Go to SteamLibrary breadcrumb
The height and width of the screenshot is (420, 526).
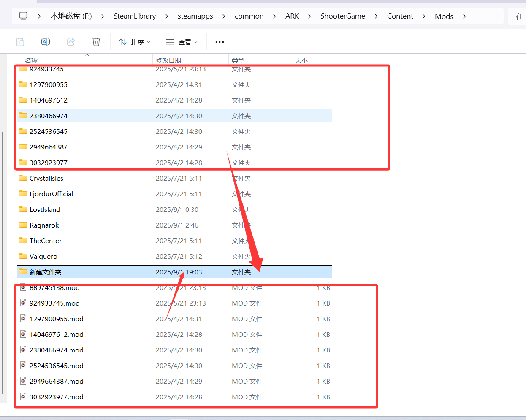134,16
